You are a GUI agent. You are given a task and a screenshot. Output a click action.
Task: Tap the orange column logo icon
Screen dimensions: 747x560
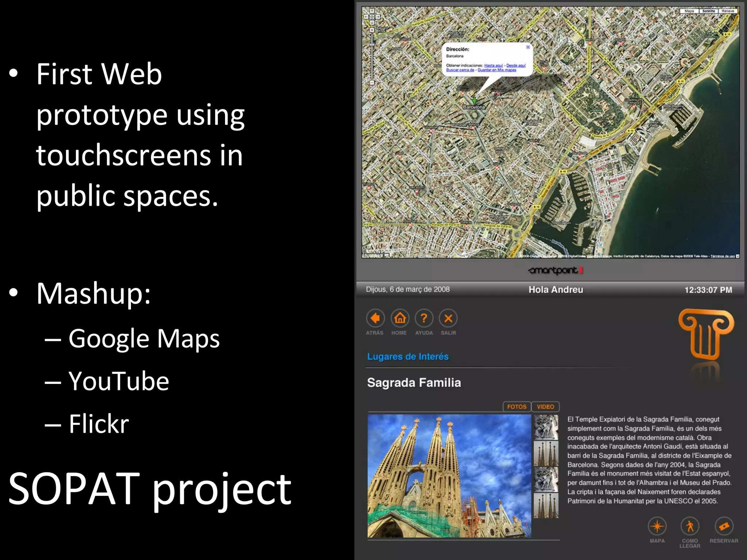(x=706, y=335)
